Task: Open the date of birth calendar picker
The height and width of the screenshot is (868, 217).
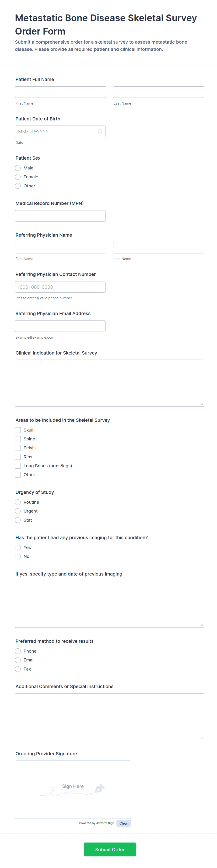Action: click(x=100, y=131)
